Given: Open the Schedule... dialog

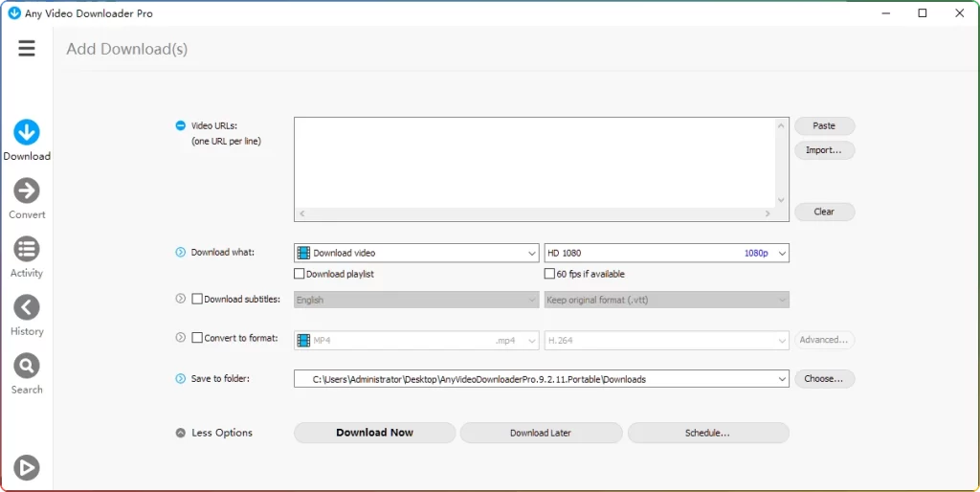Looking at the screenshot, I should click(x=708, y=433).
